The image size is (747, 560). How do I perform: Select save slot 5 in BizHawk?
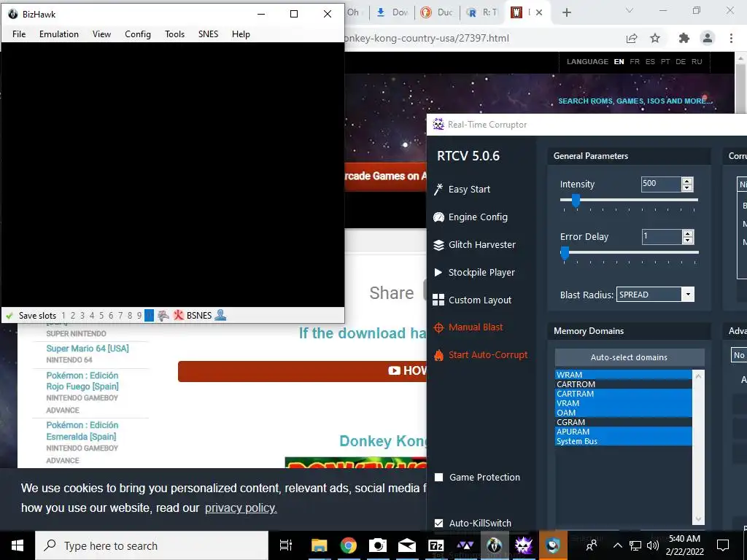(x=101, y=315)
